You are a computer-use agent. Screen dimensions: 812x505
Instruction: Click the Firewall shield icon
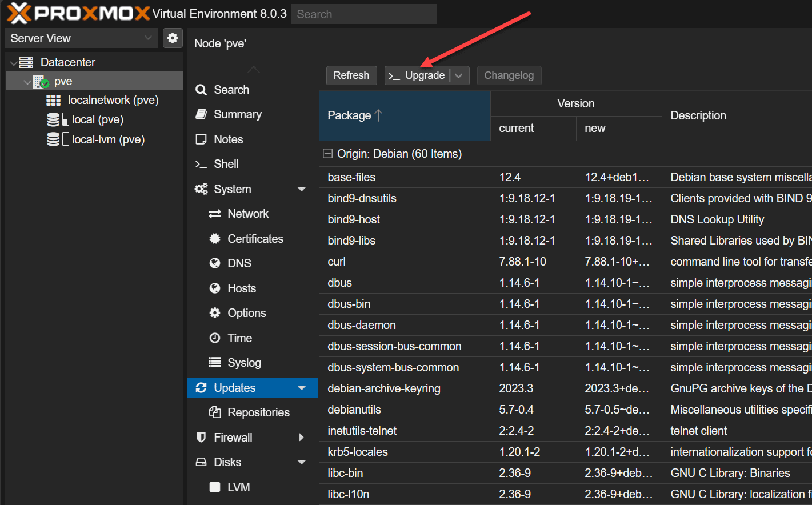click(x=201, y=438)
